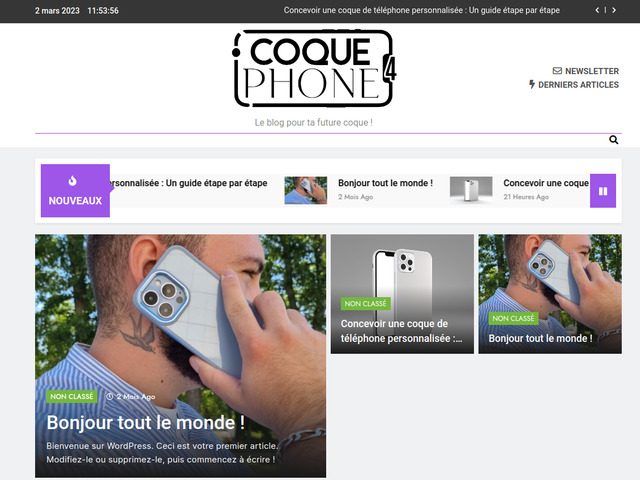Click the Newsletter envelope icon

(x=557, y=71)
